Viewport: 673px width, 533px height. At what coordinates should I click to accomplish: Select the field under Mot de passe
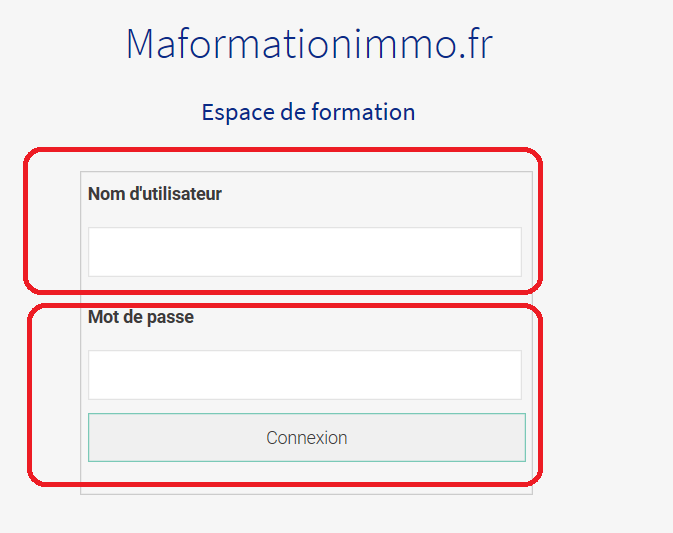[304, 374]
